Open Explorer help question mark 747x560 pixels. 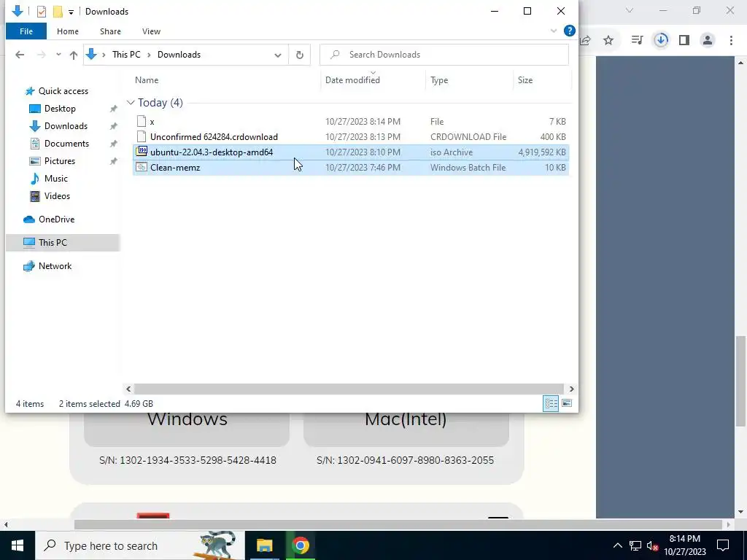[569, 31]
